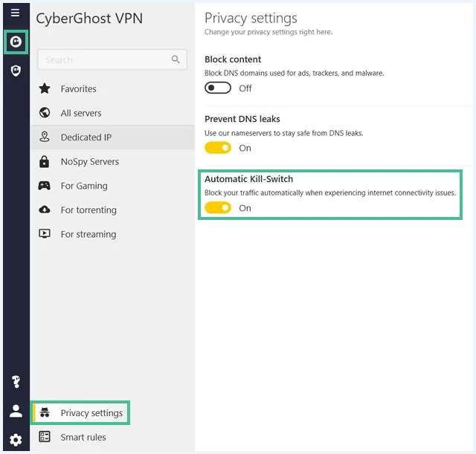The width and height of the screenshot is (476, 454).
Task: Select the CyberGhost ghost logo icon
Action: pyautogui.click(x=16, y=42)
